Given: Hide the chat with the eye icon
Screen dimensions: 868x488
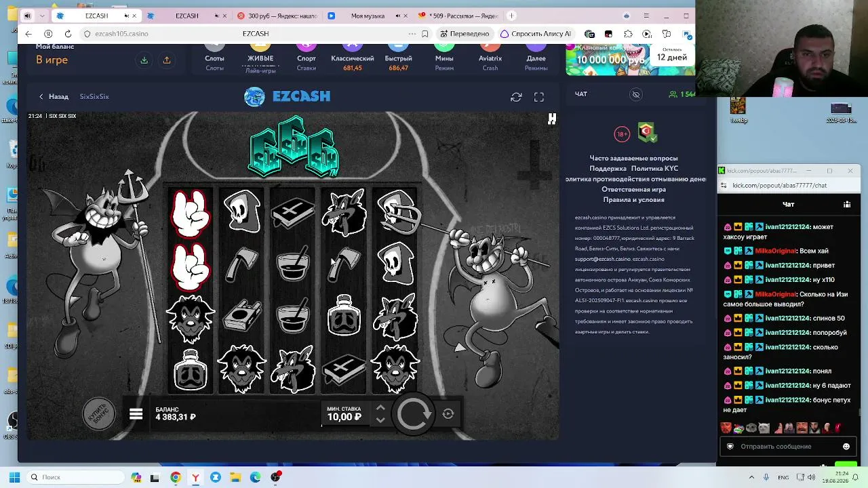Looking at the screenshot, I should [636, 94].
